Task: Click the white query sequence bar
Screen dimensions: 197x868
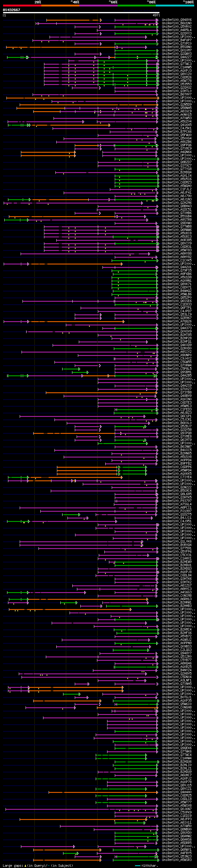Action: [x=81, y=12]
